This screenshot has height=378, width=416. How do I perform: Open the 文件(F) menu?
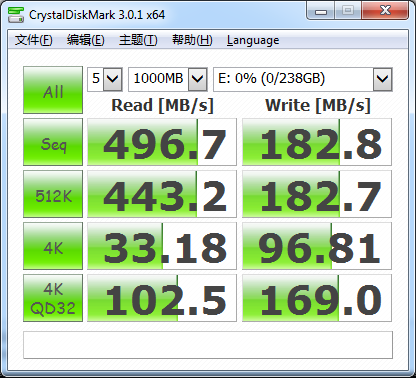click(x=34, y=40)
